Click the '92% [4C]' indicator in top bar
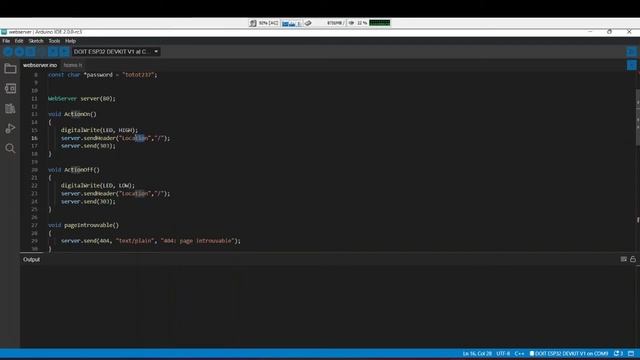 click(x=268, y=23)
